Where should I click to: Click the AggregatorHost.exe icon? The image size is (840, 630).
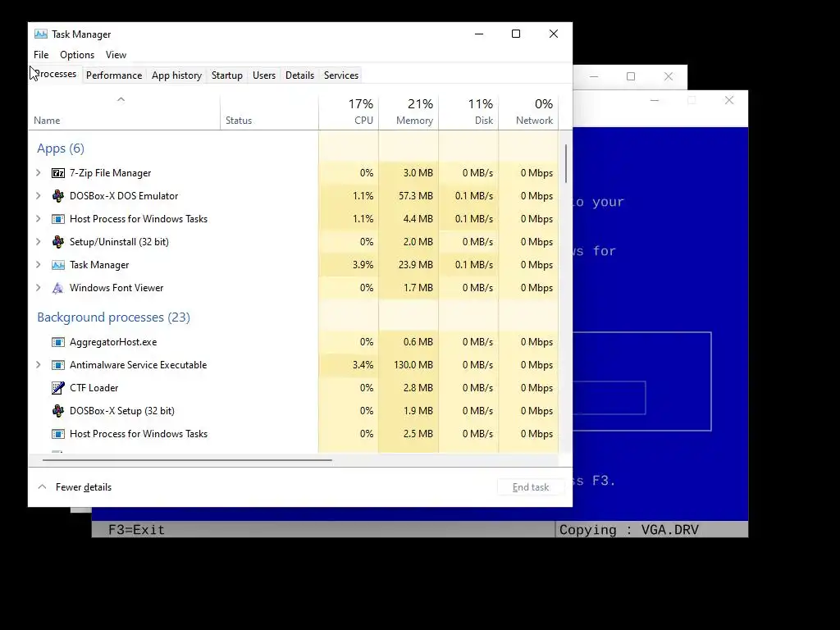click(x=58, y=342)
